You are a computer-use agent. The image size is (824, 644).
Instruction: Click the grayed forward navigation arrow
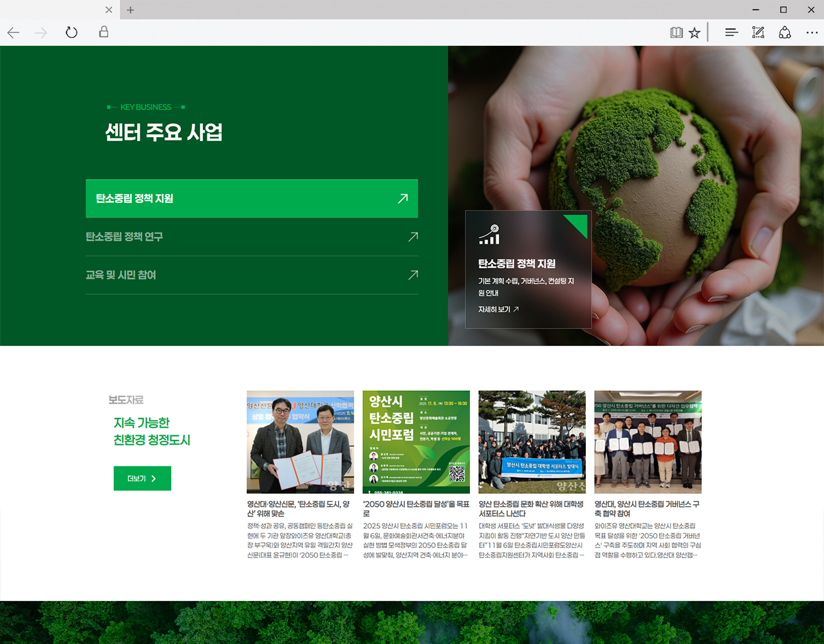tap(41, 32)
